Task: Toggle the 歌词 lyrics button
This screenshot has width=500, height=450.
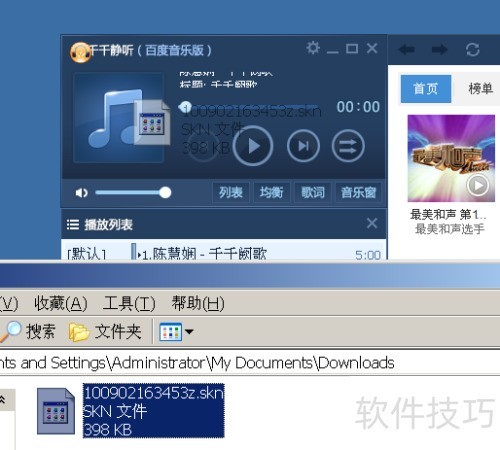Action: click(x=313, y=192)
